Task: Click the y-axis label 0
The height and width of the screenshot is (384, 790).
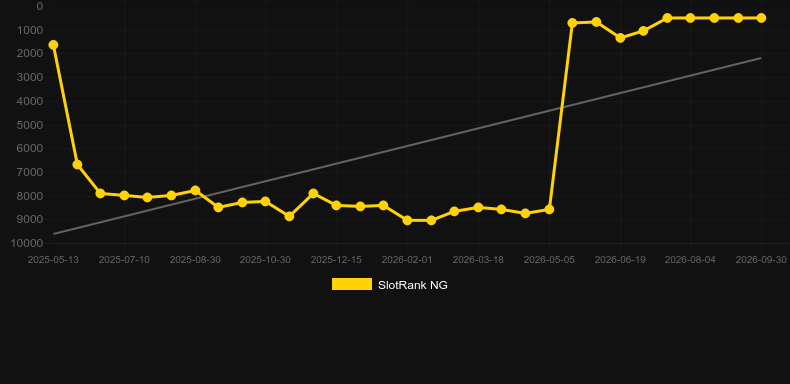Action: click(x=40, y=7)
